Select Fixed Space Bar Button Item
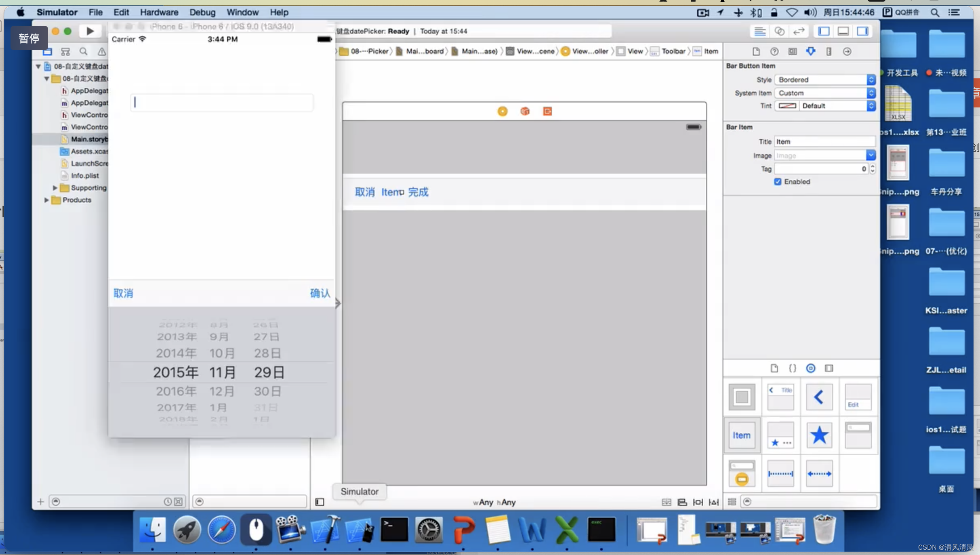The image size is (980, 555). 780,473
